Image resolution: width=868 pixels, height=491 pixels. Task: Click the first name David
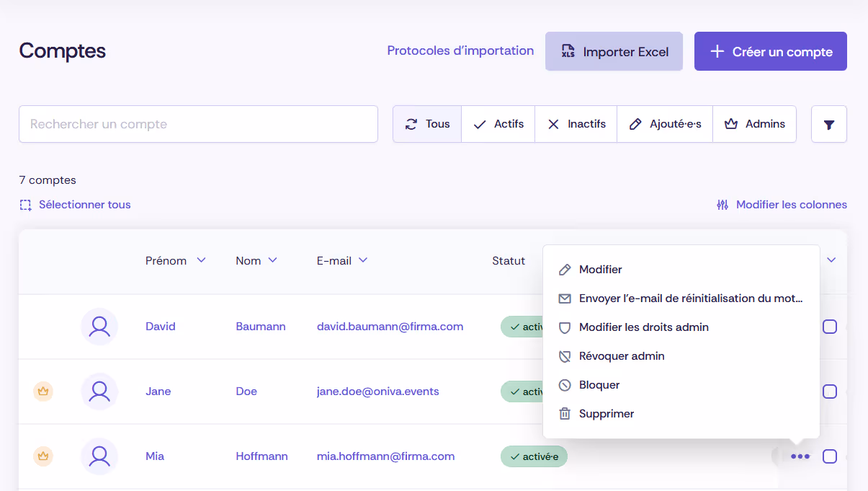[160, 327]
